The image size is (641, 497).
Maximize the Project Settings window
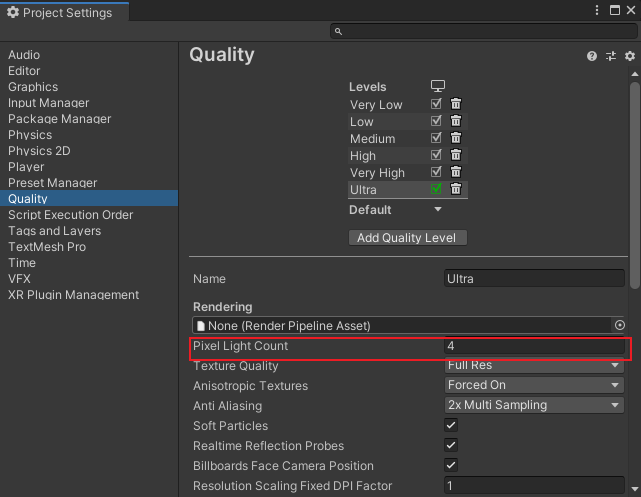tap(614, 10)
